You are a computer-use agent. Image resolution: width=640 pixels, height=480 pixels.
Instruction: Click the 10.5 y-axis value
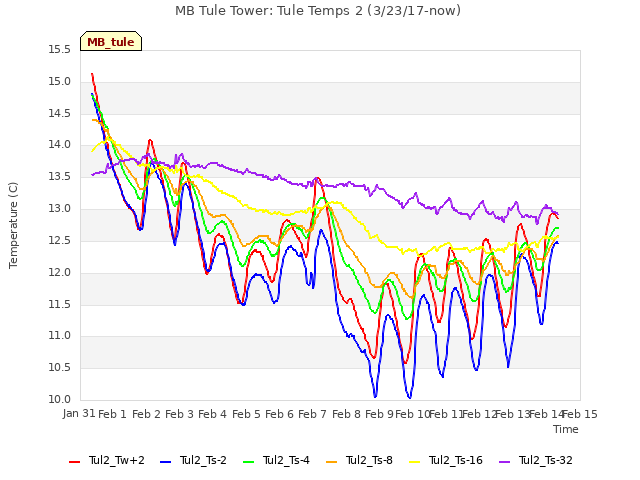[60, 368]
